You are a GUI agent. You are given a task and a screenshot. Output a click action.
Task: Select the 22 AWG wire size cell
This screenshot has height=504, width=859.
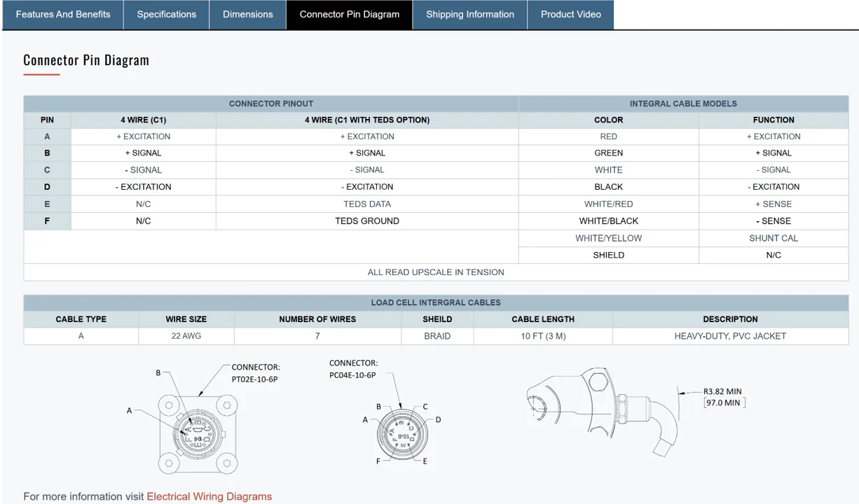186,336
